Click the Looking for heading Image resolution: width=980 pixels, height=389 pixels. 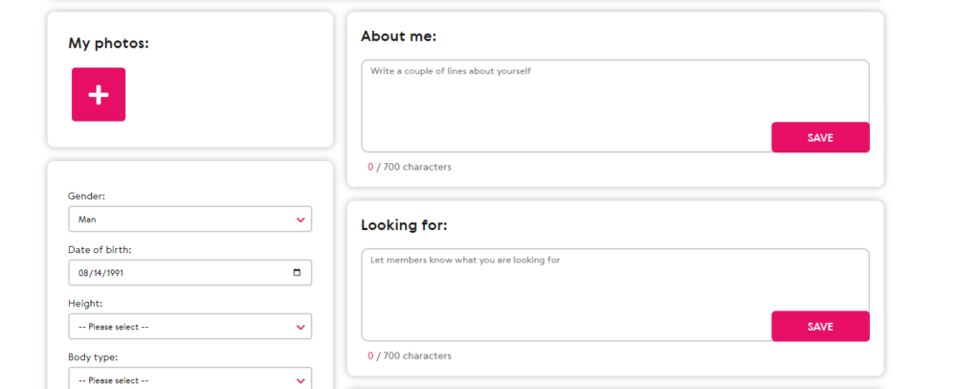404,225
